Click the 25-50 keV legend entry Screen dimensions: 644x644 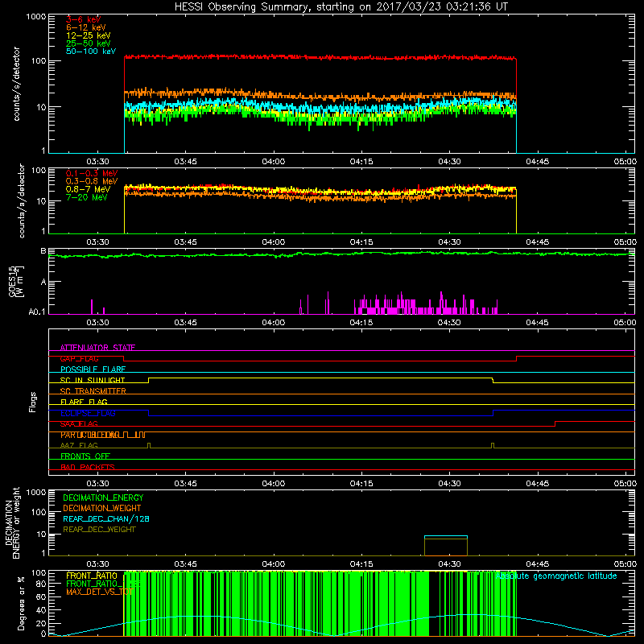(88, 43)
